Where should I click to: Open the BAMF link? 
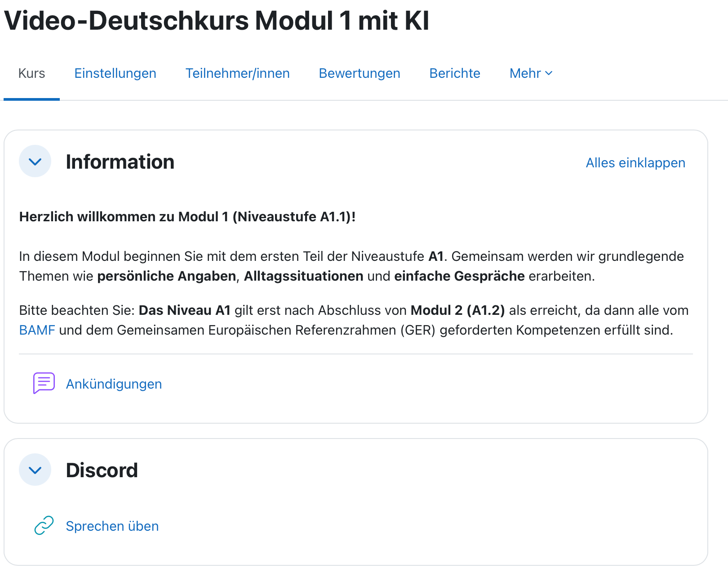[x=36, y=330]
